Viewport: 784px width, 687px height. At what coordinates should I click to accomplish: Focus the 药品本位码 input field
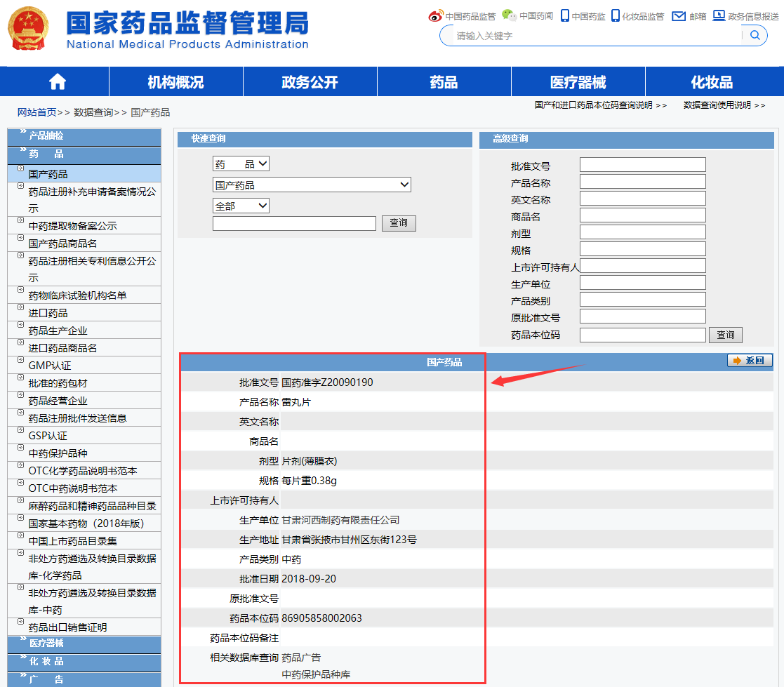click(x=642, y=335)
